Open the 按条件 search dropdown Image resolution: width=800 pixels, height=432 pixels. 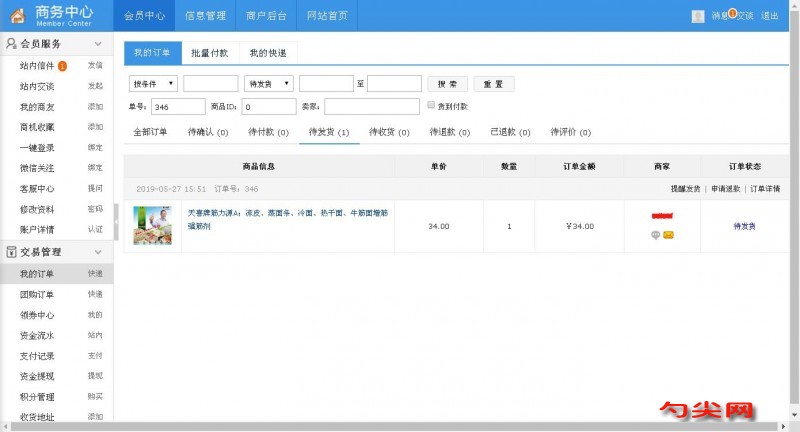click(154, 84)
